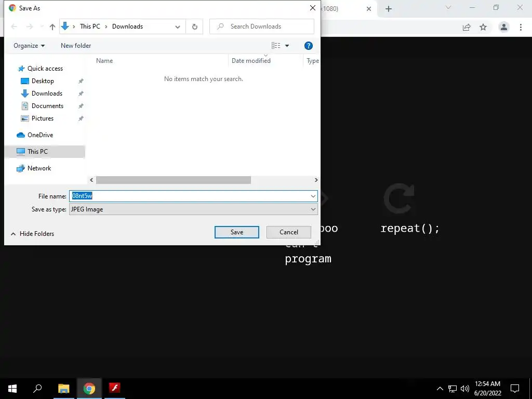Click the Back navigation arrow
Image resolution: width=532 pixels, height=399 pixels.
tap(14, 26)
